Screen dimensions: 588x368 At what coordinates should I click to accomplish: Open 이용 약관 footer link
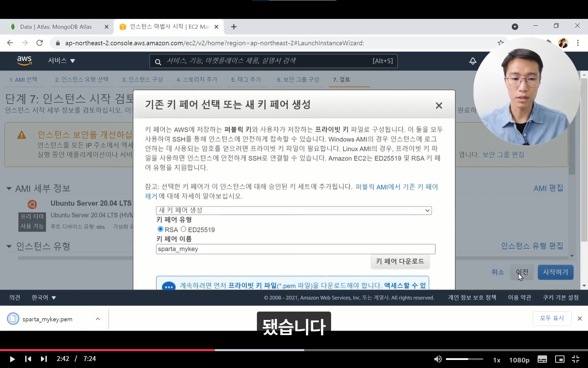pyautogui.click(x=519, y=298)
